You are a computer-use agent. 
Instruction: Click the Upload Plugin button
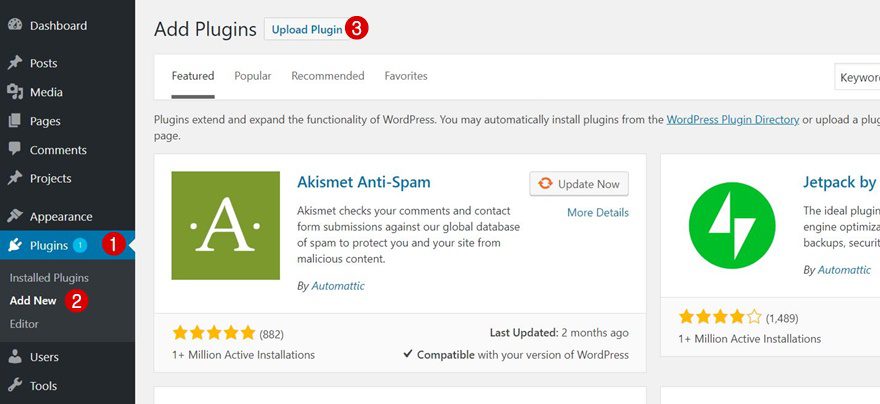(306, 30)
